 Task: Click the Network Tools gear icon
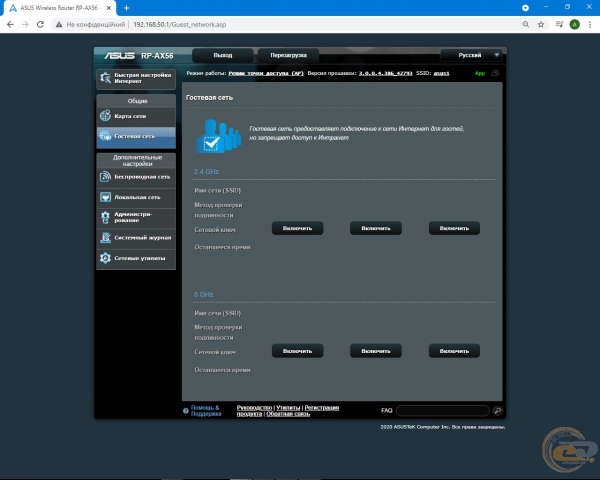(105, 258)
